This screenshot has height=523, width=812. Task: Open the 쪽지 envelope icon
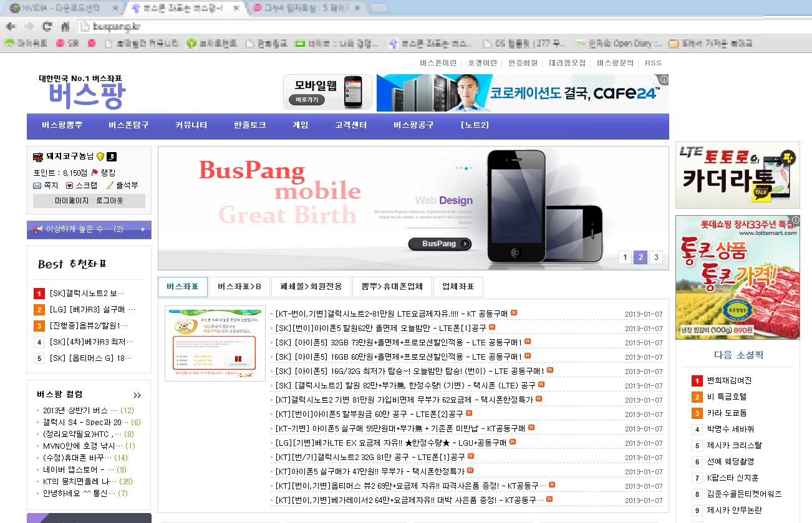coord(37,185)
